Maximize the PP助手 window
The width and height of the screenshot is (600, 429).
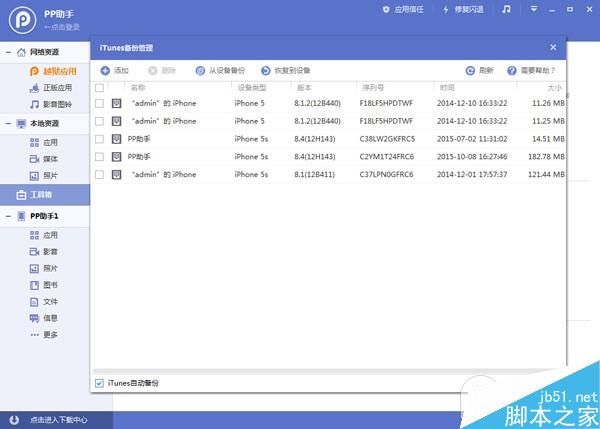pyautogui.click(x=570, y=9)
